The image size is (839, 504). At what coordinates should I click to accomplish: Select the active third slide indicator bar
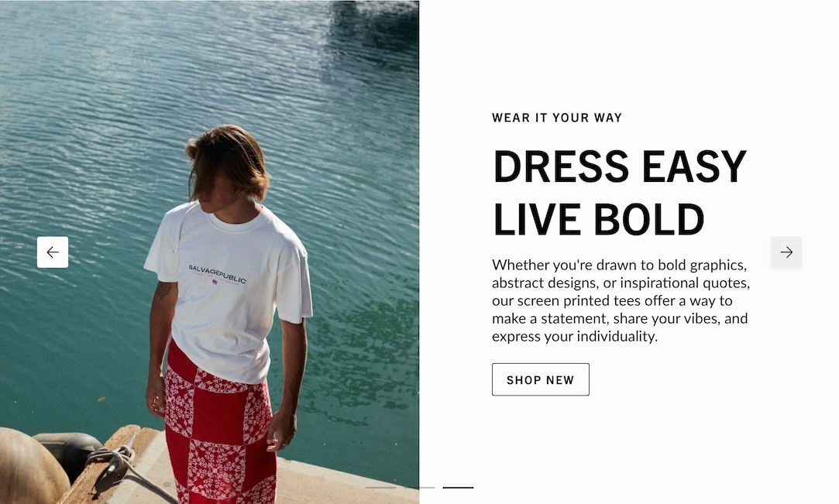[458, 488]
